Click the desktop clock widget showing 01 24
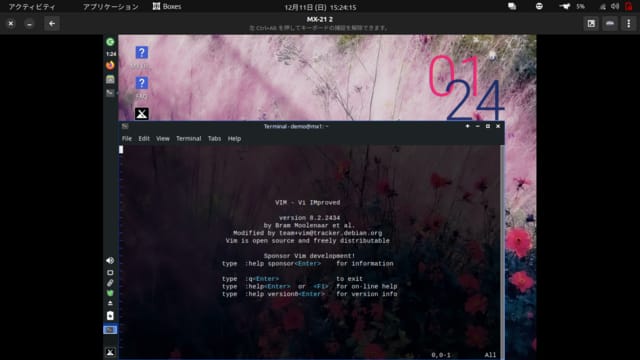The width and height of the screenshot is (640, 360). (466, 87)
